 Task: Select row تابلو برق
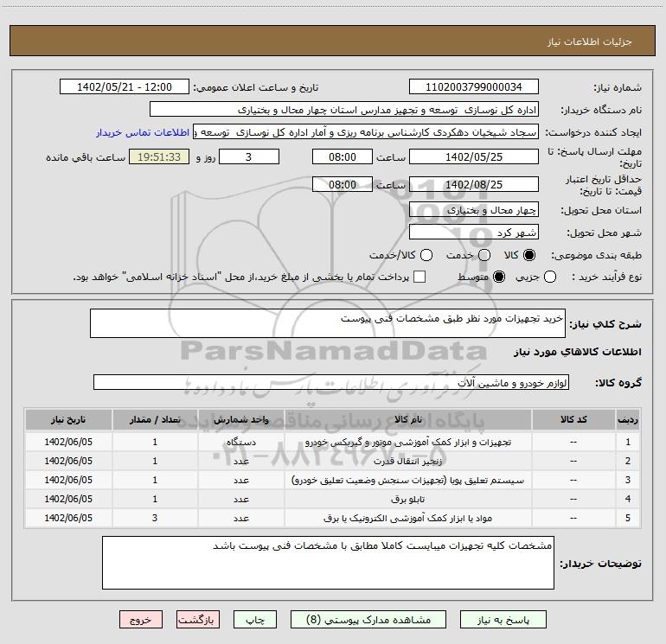click(x=332, y=500)
